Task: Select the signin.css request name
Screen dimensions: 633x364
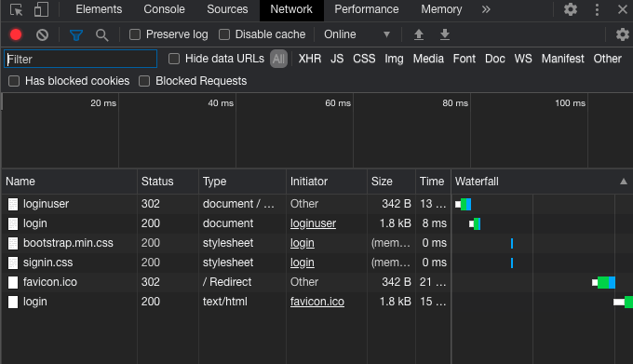Action: pyautogui.click(x=48, y=263)
